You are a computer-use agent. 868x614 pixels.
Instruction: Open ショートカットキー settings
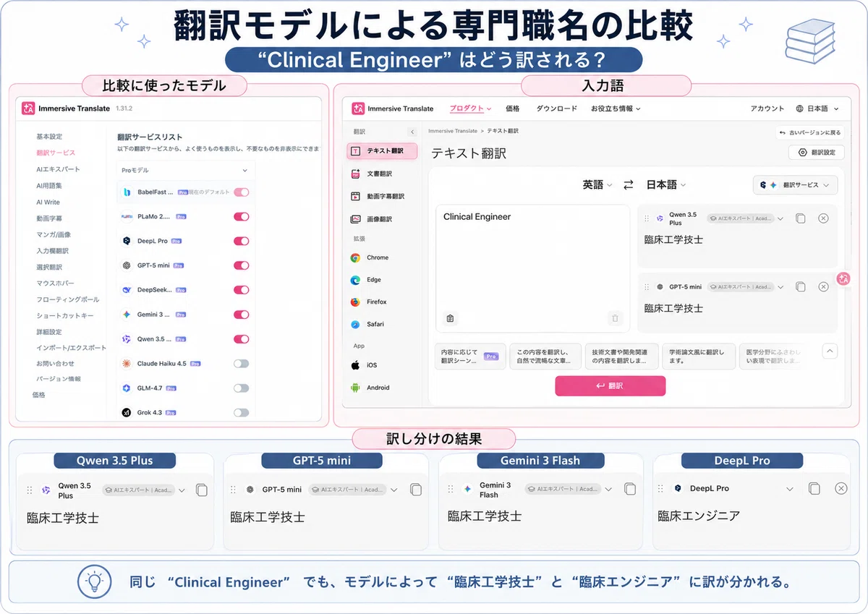pos(65,316)
